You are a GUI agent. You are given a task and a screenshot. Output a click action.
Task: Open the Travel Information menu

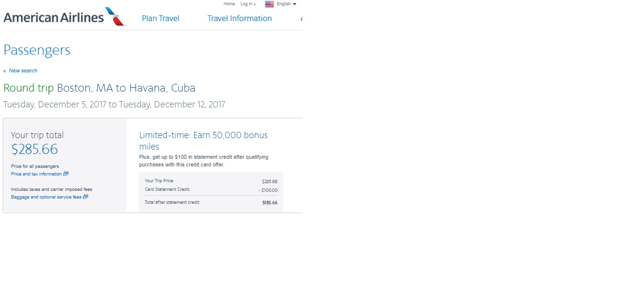pyautogui.click(x=240, y=18)
